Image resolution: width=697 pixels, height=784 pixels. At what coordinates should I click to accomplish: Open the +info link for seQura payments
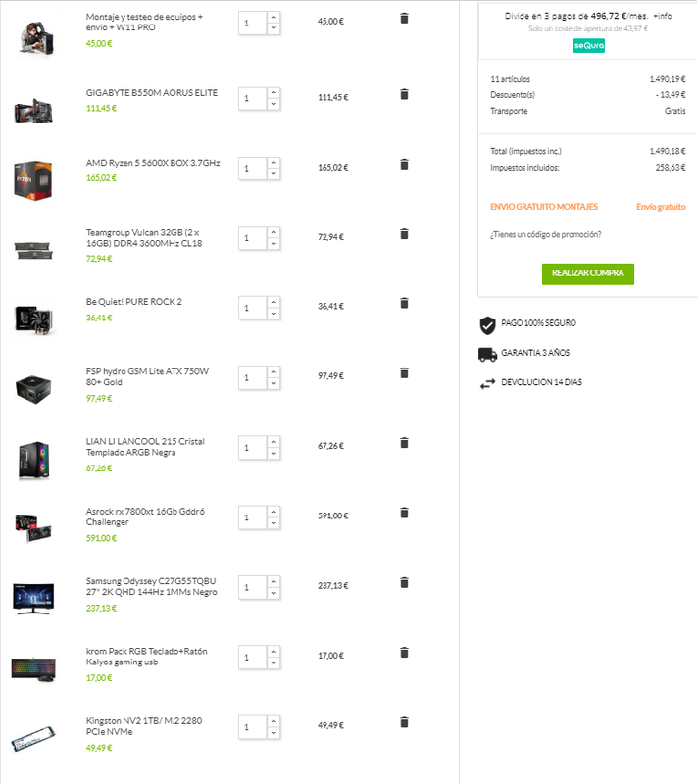click(662, 16)
